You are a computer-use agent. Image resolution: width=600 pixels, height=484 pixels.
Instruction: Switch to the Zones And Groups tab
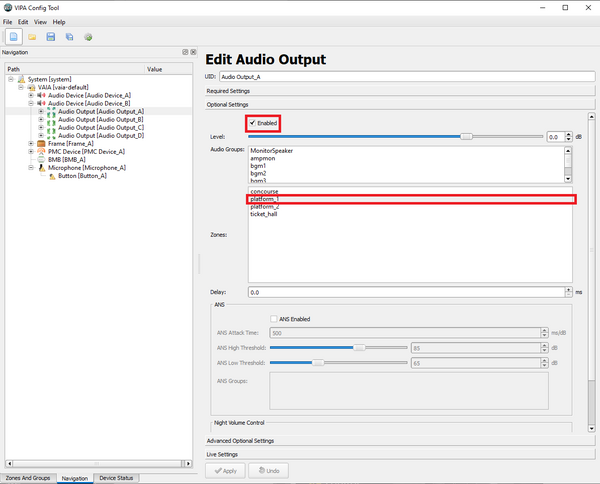pyautogui.click(x=27, y=478)
